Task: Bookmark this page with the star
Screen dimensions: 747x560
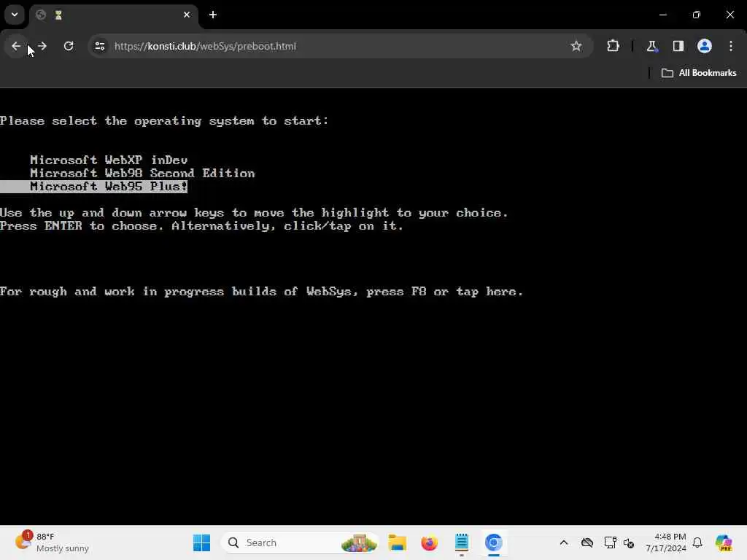Action: click(x=576, y=46)
